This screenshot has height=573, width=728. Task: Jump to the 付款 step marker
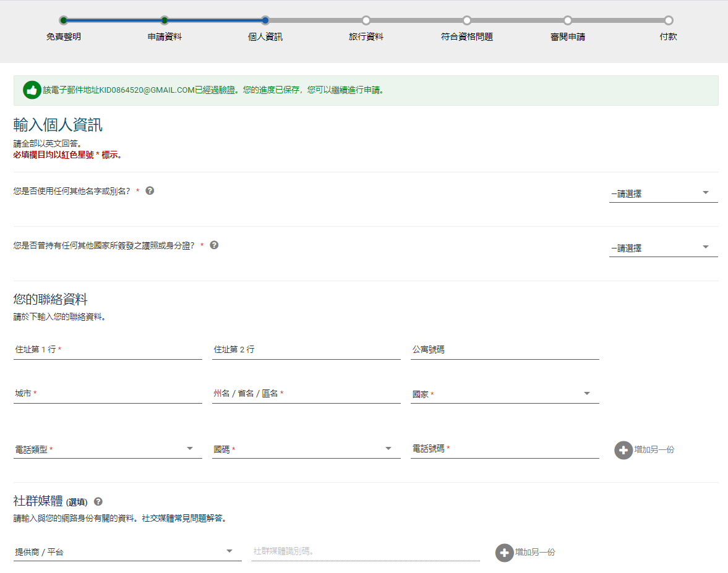[x=669, y=20]
